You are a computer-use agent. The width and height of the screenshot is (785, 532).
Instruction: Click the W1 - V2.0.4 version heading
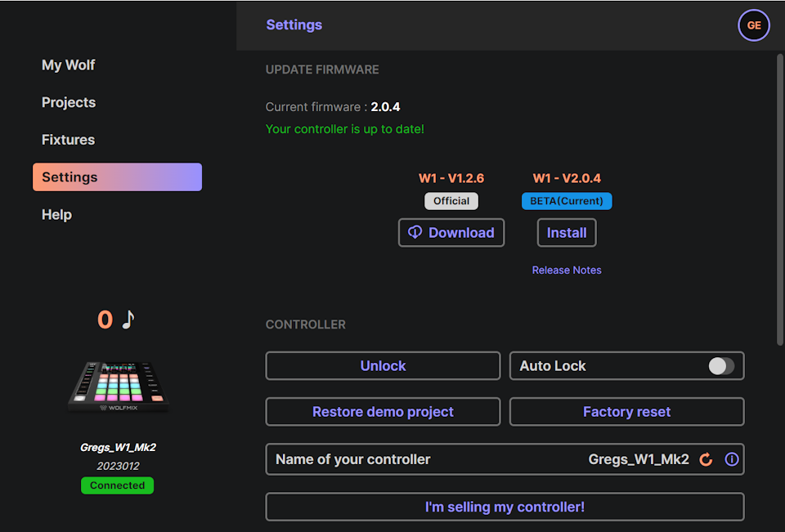tap(567, 178)
